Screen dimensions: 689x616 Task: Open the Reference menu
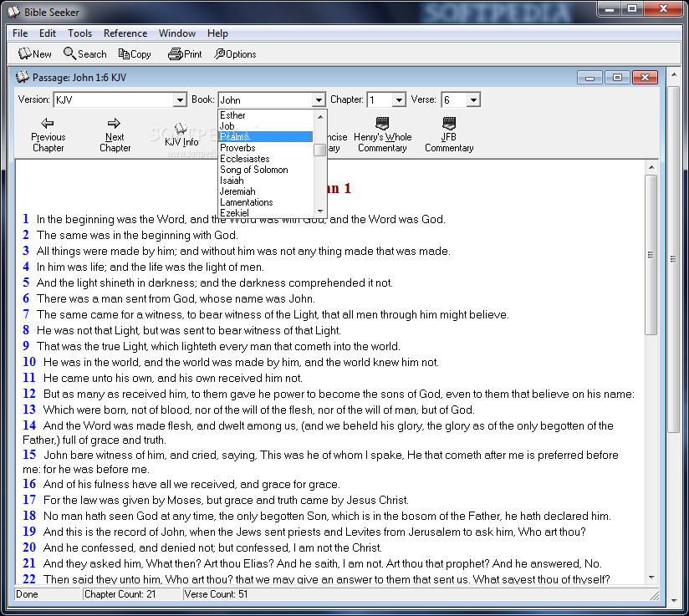point(125,33)
